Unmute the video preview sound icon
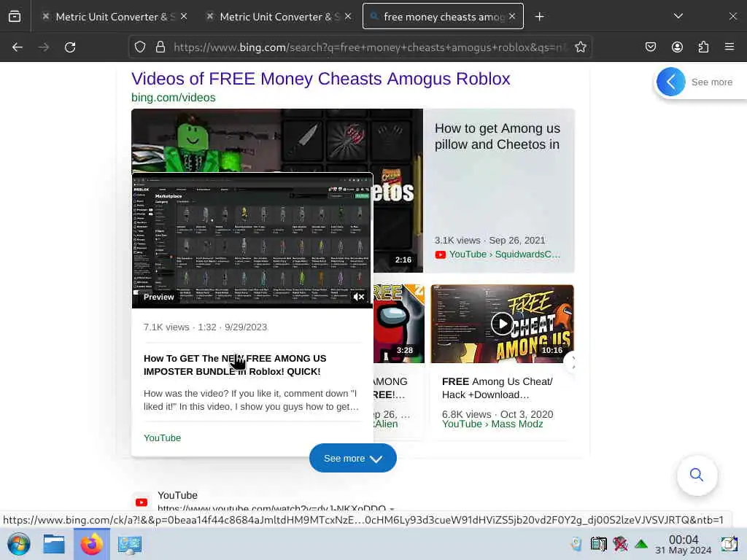Image resolution: width=747 pixels, height=560 pixels. tap(359, 297)
